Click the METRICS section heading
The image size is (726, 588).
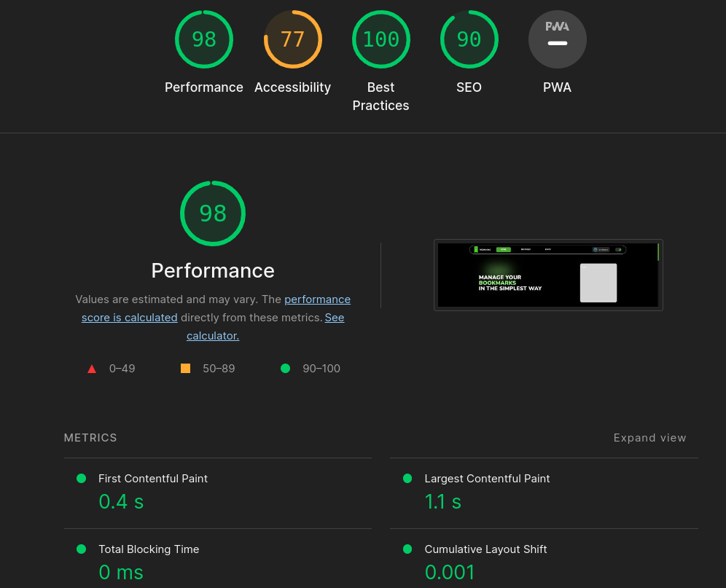click(90, 438)
